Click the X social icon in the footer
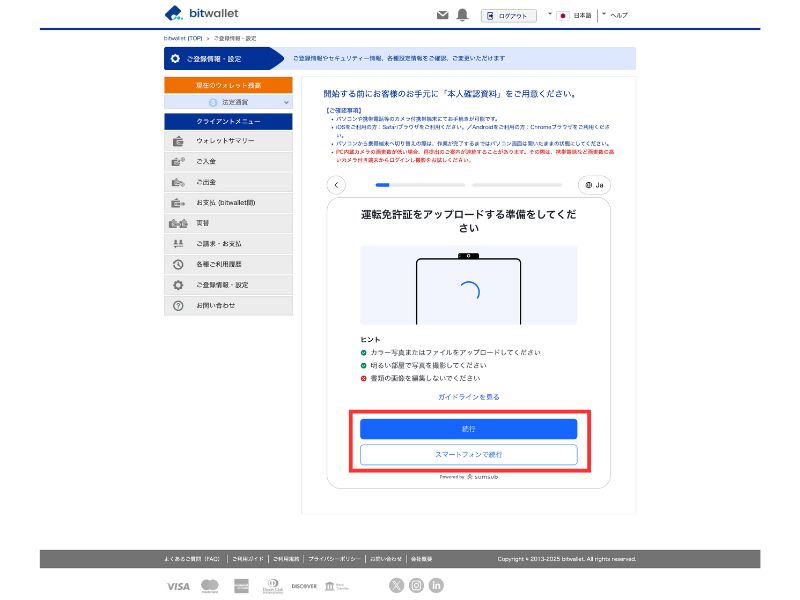 [x=396, y=585]
